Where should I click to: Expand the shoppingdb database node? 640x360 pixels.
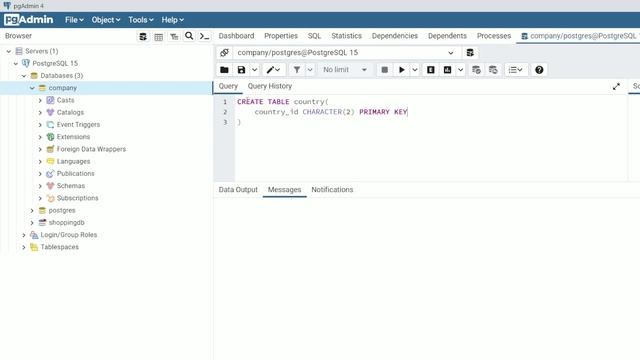click(x=32, y=223)
